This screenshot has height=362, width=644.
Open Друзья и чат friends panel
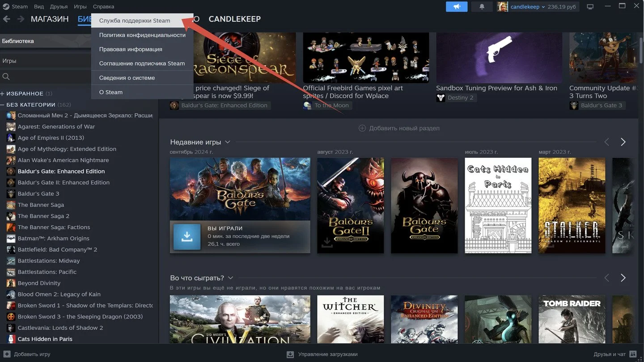point(615,354)
